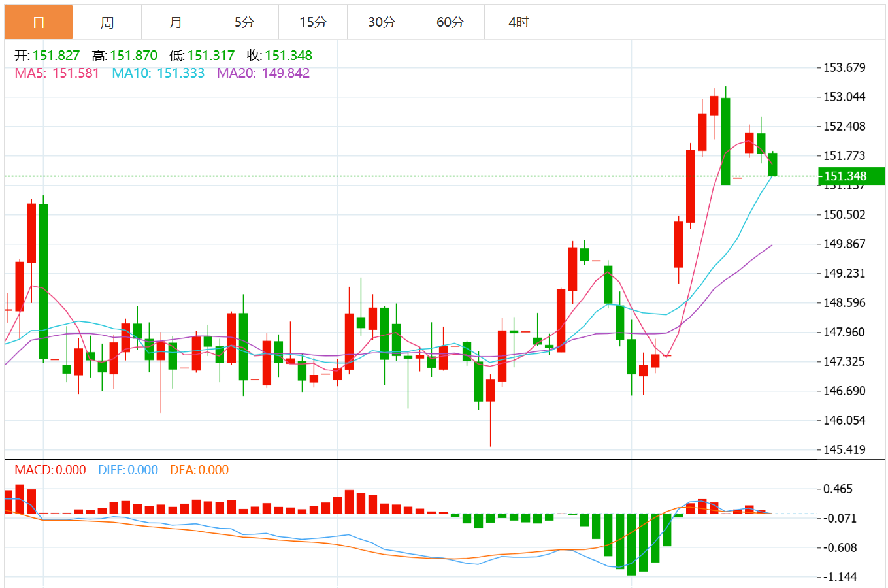Image resolution: width=888 pixels, height=588 pixels.
Task: Click the 0.465 MACD axis label
Action: point(838,489)
